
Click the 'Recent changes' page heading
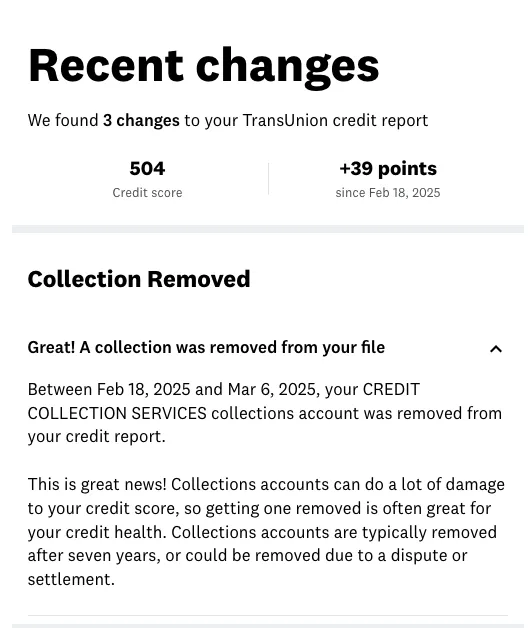point(204,66)
